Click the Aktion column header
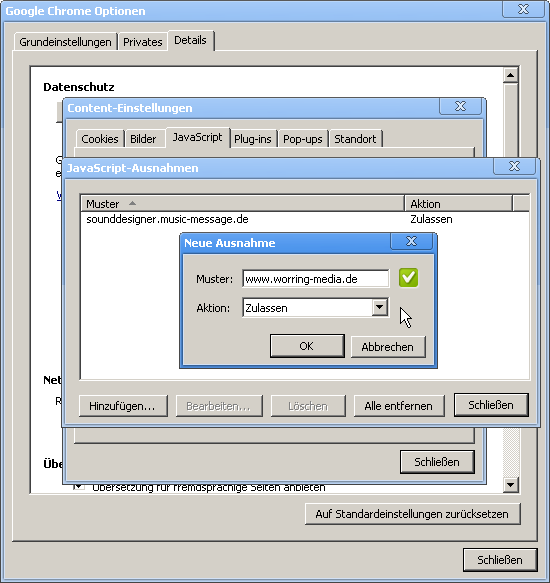The image size is (550, 583). 459,204
